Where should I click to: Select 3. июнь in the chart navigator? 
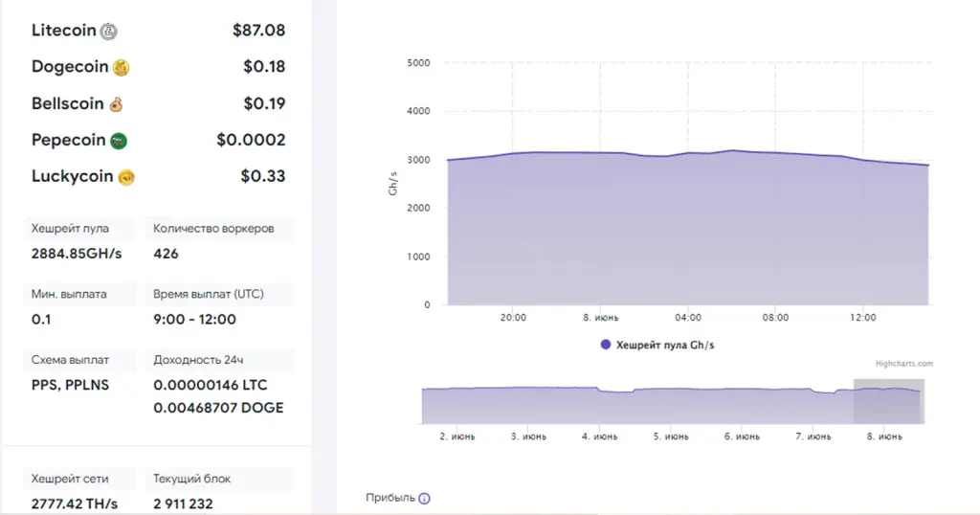coord(528,437)
